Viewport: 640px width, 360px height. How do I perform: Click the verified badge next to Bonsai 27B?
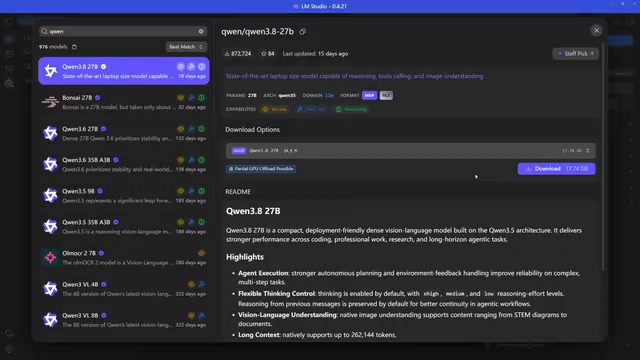(98, 98)
